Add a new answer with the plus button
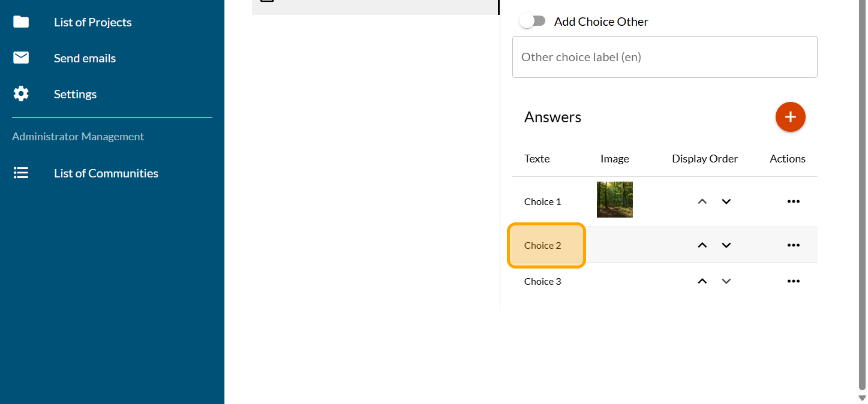 point(790,117)
